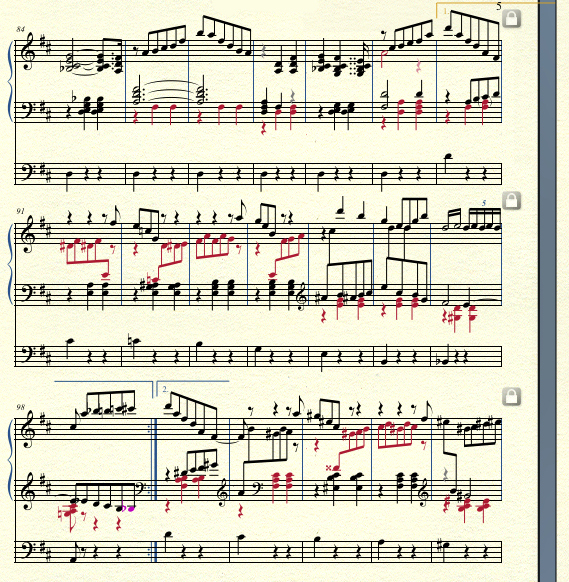Screen dimensions: 569x582
Task: Click the page number 5 at top
Action: (x=498, y=6)
